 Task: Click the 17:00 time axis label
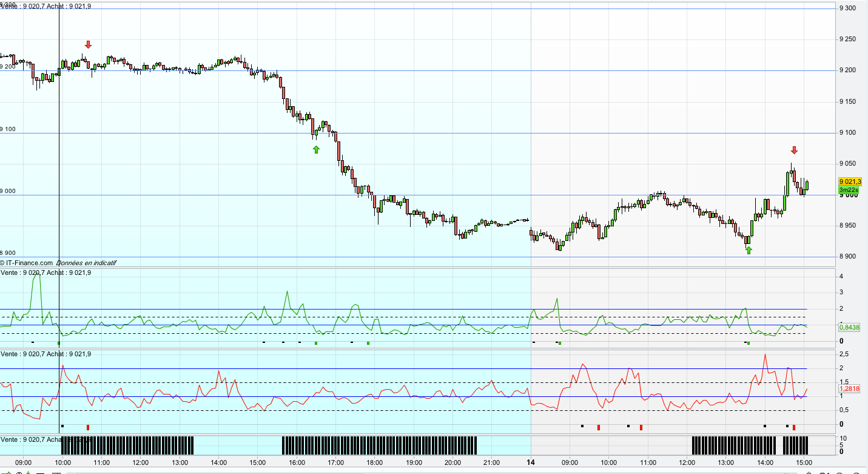tap(336, 462)
